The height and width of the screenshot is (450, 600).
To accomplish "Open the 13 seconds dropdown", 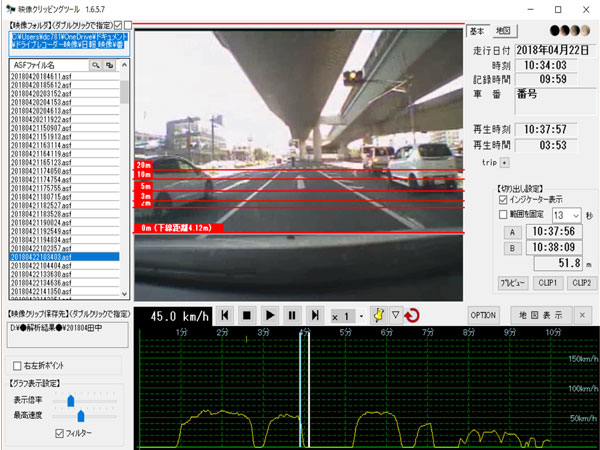I will tap(576, 216).
